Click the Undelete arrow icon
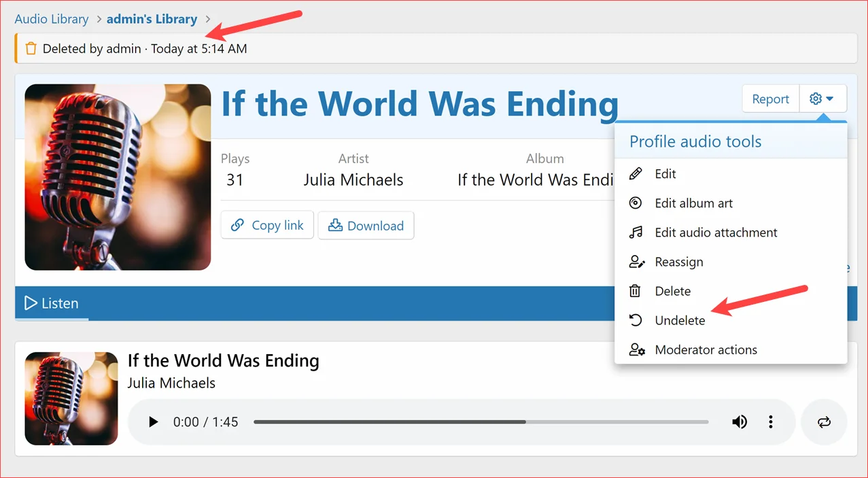The image size is (868, 478). (x=636, y=320)
